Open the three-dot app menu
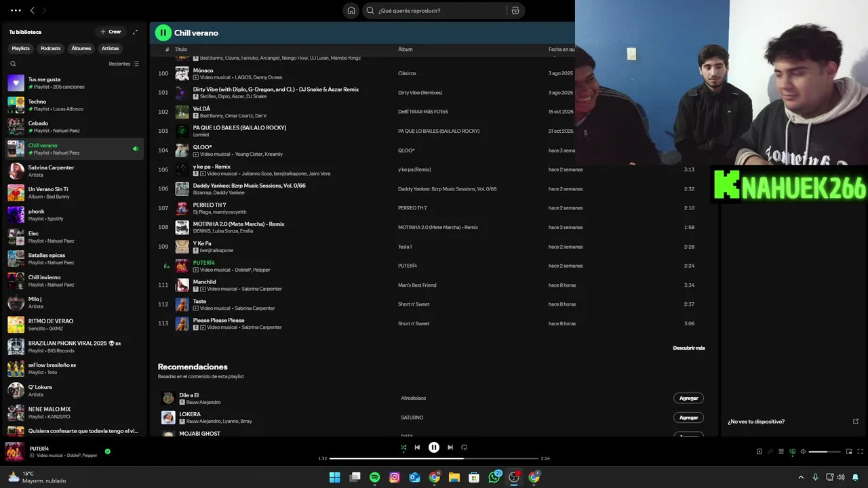This screenshot has height=488, width=868. click(16, 11)
